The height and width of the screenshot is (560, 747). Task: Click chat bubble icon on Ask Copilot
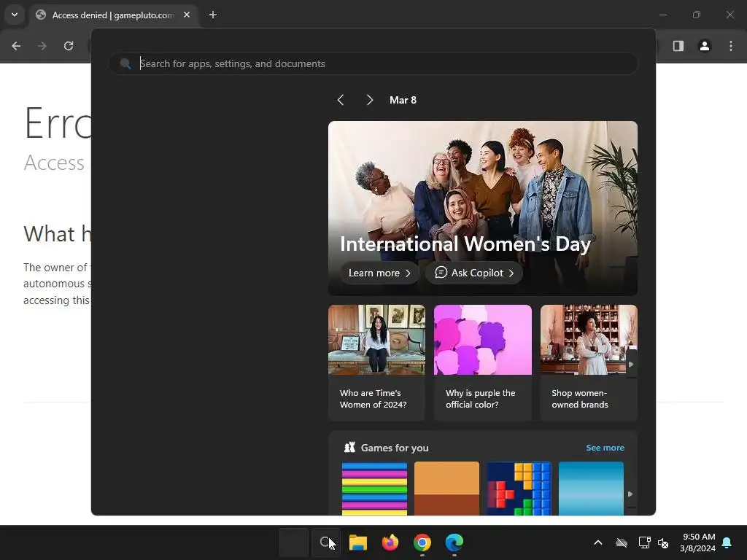[441, 273]
